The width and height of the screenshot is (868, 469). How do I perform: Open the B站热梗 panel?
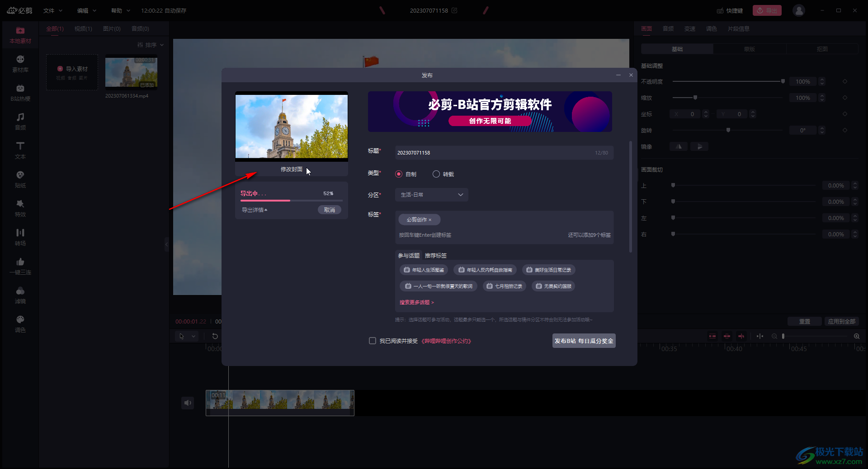pyautogui.click(x=20, y=93)
